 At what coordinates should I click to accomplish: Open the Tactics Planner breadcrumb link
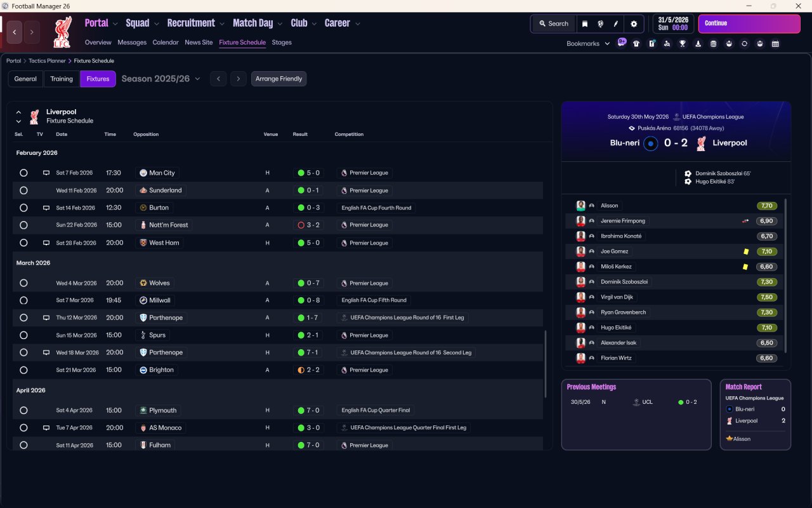48,61
